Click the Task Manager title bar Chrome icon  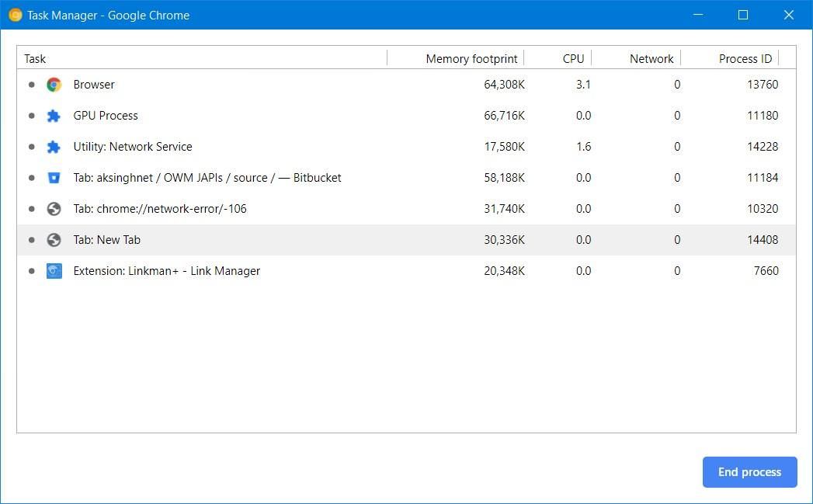click(x=15, y=15)
